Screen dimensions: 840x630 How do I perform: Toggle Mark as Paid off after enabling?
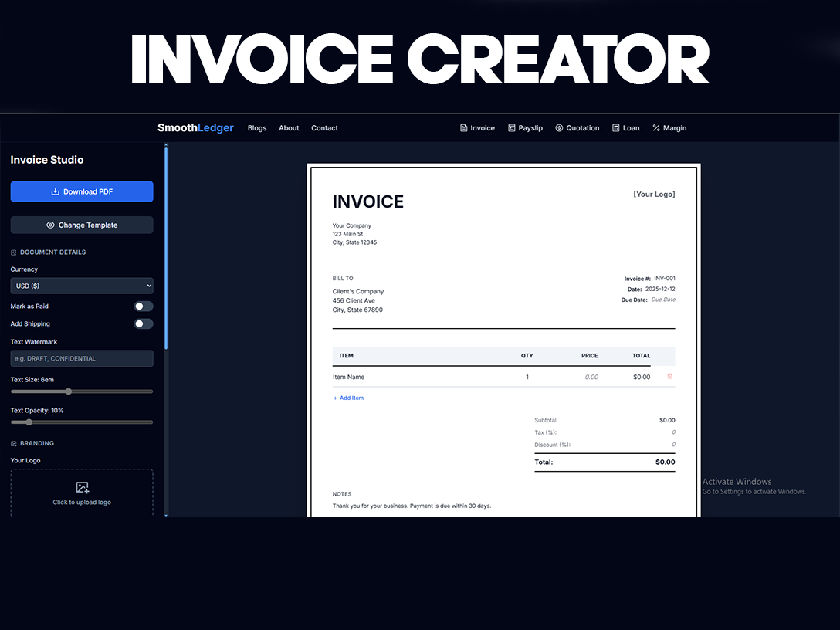(x=143, y=306)
